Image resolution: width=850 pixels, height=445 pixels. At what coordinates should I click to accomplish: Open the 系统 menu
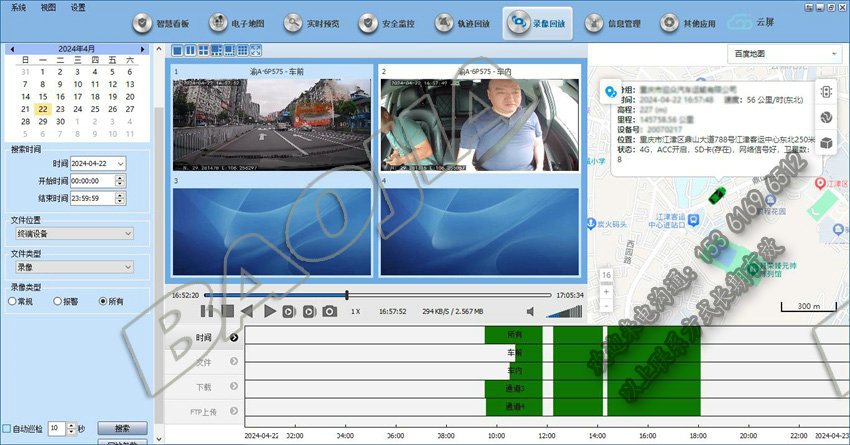click(x=18, y=7)
